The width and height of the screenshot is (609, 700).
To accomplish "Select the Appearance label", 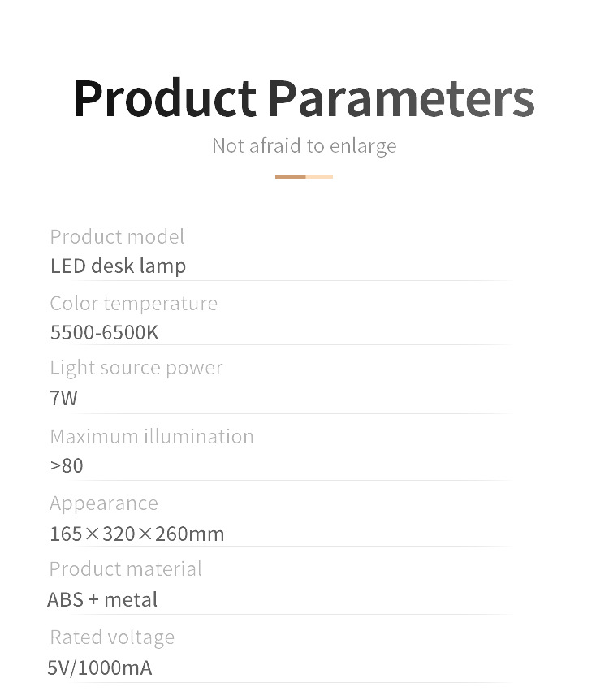I will [103, 503].
